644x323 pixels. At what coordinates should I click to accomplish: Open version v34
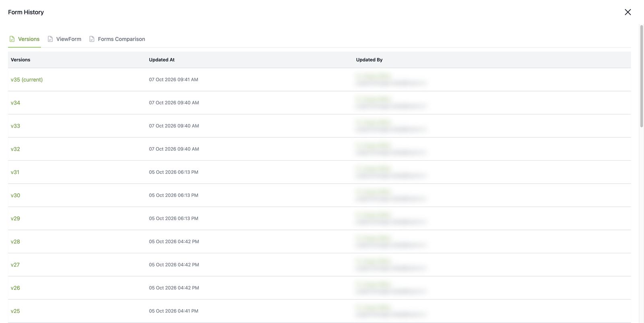point(15,103)
